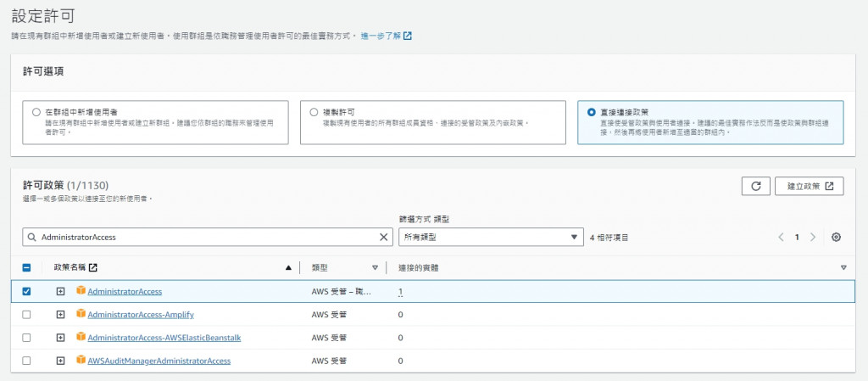This screenshot has height=381, width=868.
Task: Click the AdministratorAccess policy box icon
Action: coord(81,291)
